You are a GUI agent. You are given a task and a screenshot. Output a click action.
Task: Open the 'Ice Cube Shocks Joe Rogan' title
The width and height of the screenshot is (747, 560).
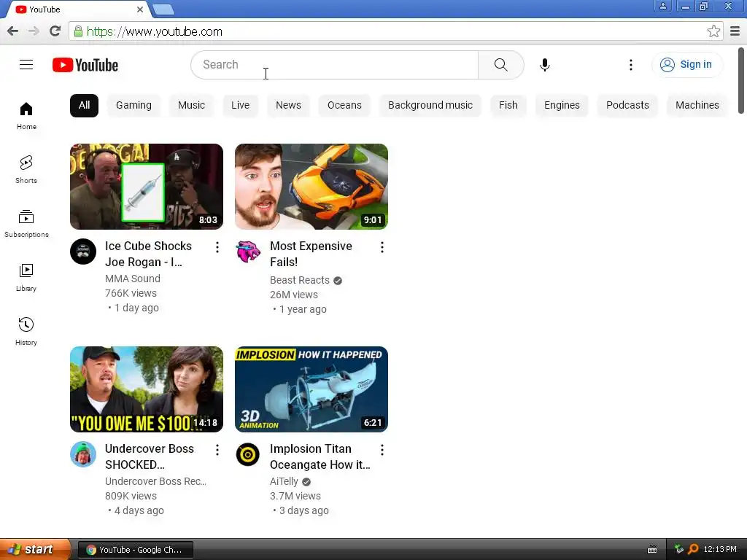click(x=148, y=254)
